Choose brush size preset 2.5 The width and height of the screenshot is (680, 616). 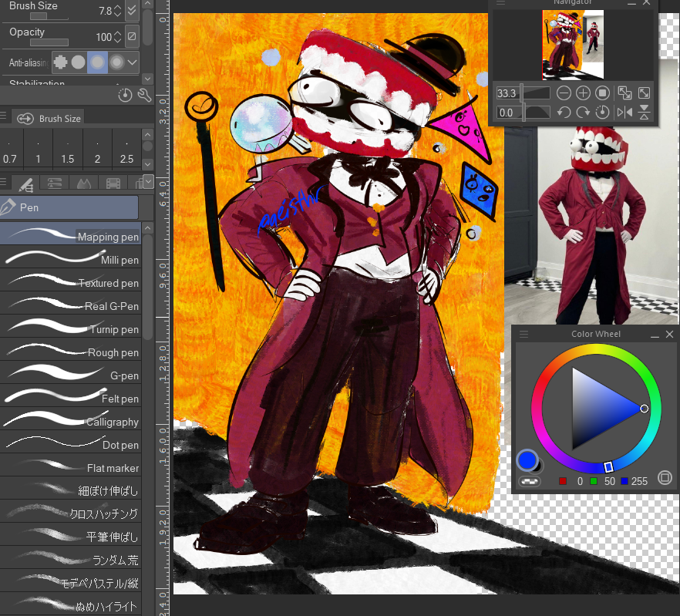tap(126, 150)
